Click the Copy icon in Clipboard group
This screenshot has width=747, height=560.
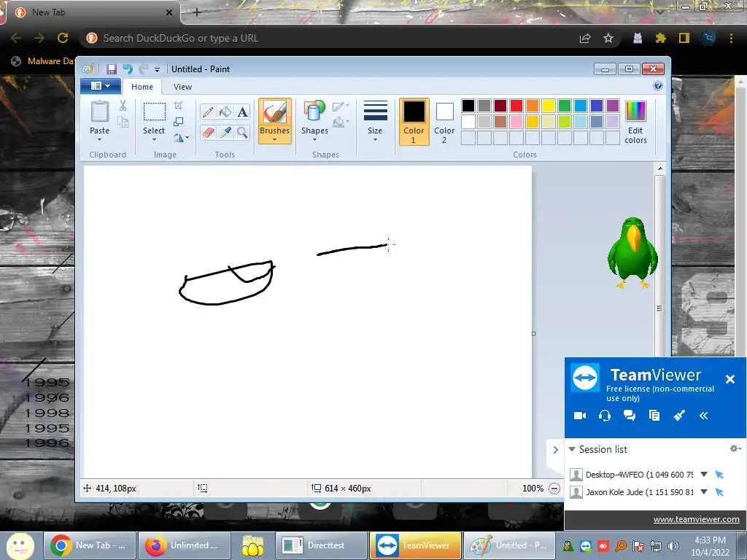[123, 122]
